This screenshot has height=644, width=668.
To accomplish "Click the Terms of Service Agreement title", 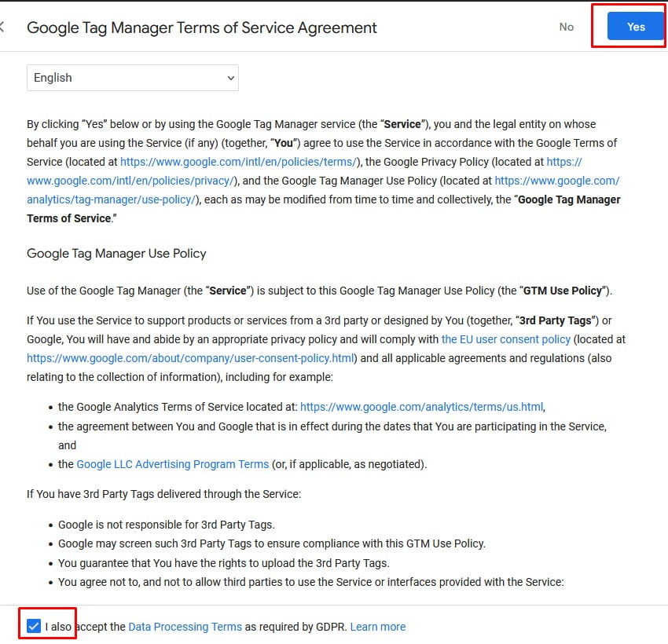I will (202, 27).
